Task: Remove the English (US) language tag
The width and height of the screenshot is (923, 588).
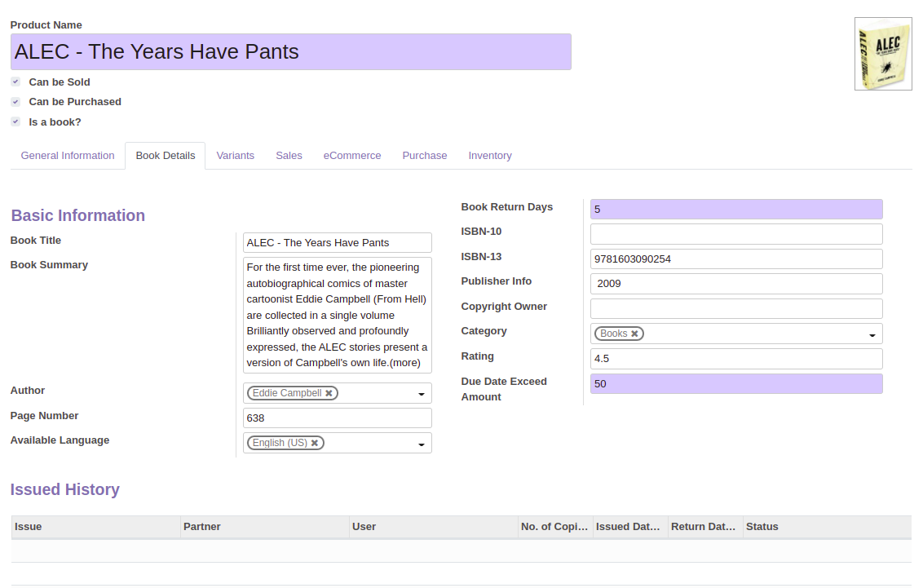Action: (x=315, y=443)
